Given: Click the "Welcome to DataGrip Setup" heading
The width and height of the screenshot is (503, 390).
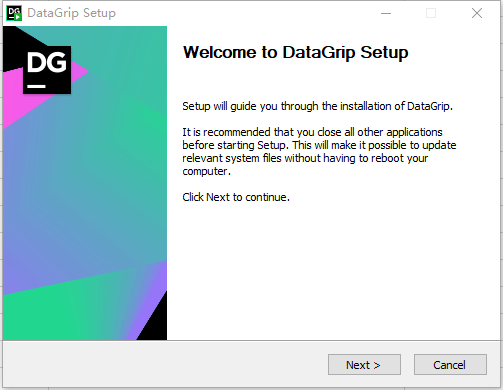Looking at the screenshot, I should (296, 52).
